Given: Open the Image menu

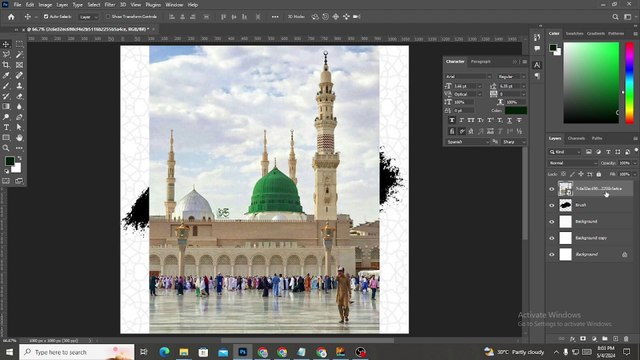Looking at the screenshot, I should [45, 5].
